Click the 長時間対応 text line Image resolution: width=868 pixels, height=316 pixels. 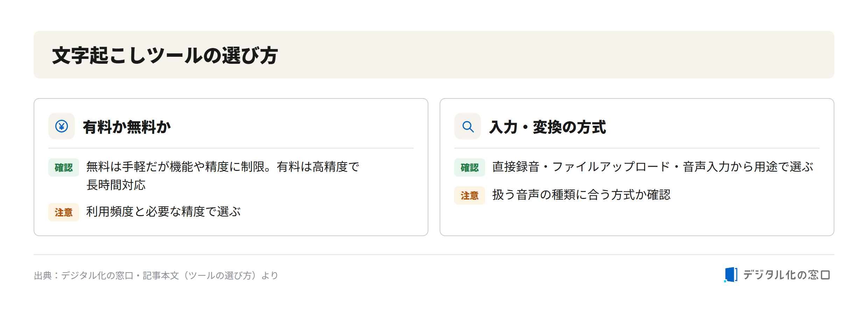point(116,185)
